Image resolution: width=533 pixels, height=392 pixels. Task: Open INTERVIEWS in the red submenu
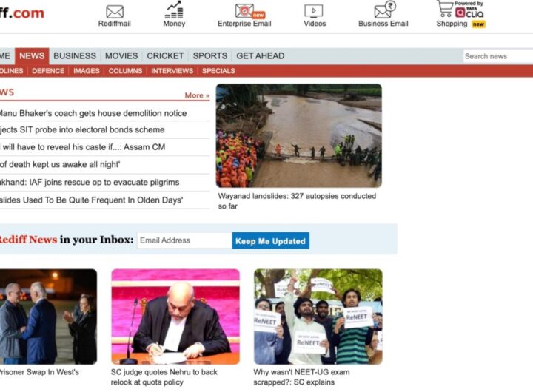172,71
